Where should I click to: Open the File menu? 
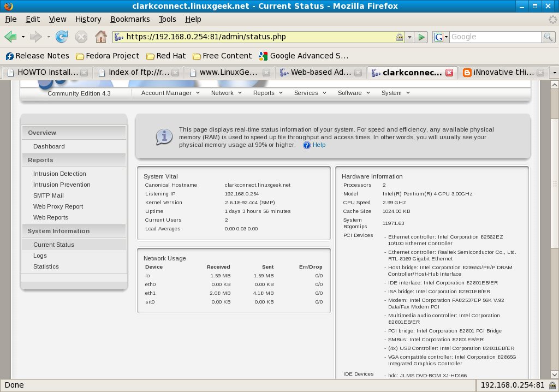[11, 19]
